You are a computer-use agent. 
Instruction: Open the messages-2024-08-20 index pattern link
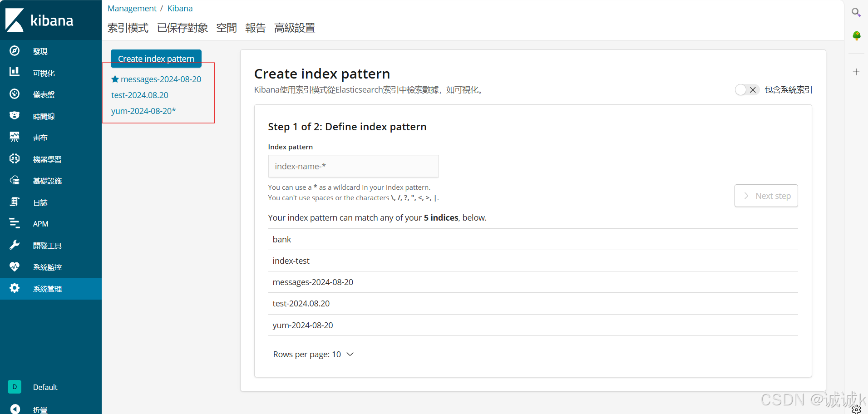161,79
